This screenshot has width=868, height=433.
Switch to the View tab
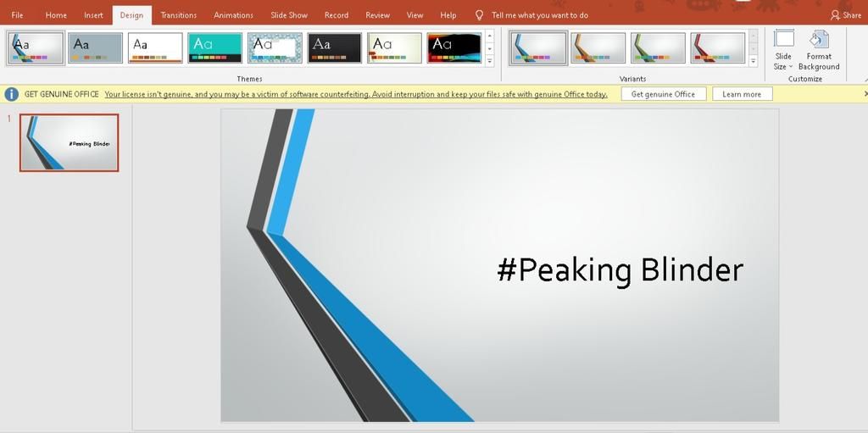[415, 15]
